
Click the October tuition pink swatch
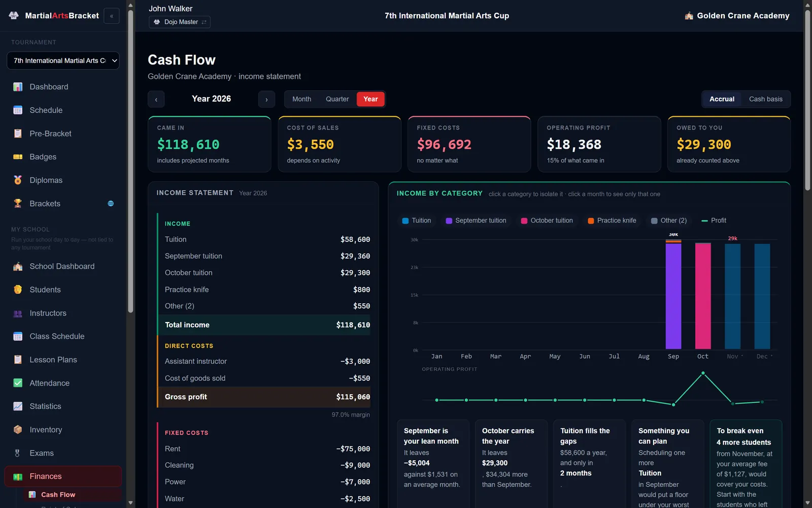524,221
